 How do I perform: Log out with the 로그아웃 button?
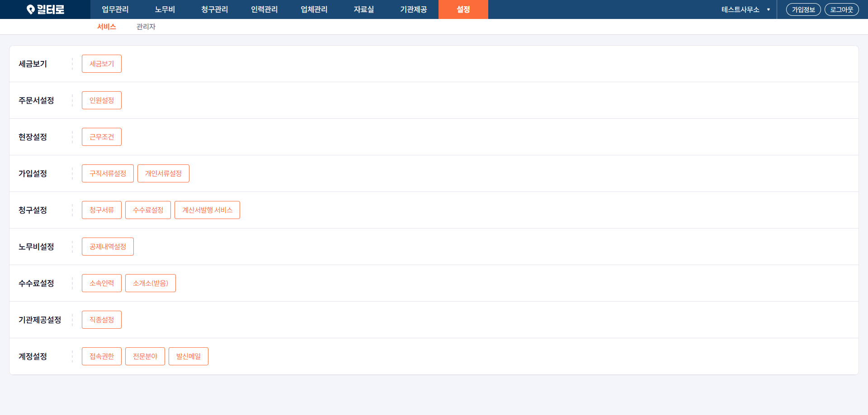841,9
